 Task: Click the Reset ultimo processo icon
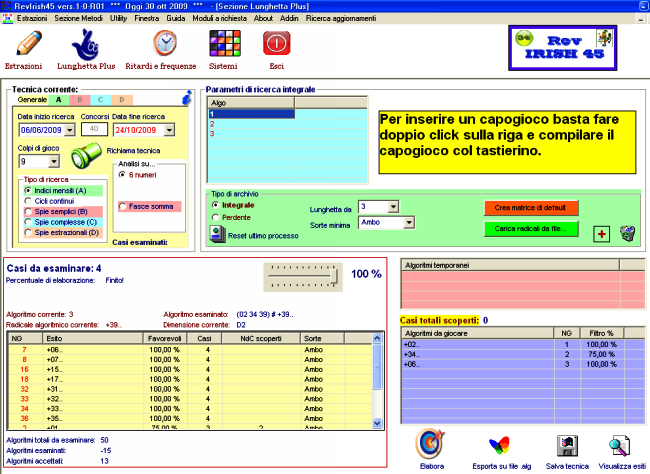(218, 234)
